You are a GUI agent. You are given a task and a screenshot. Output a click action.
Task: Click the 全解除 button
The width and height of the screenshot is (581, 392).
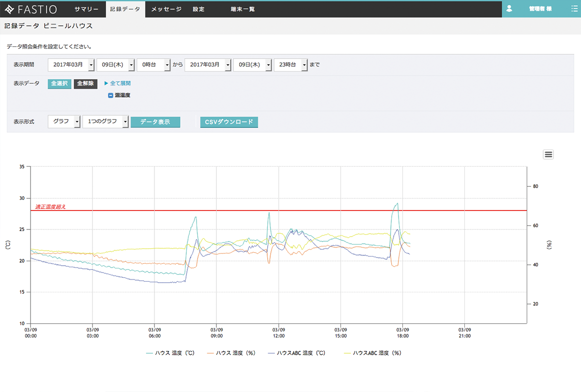[x=86, y=84]
